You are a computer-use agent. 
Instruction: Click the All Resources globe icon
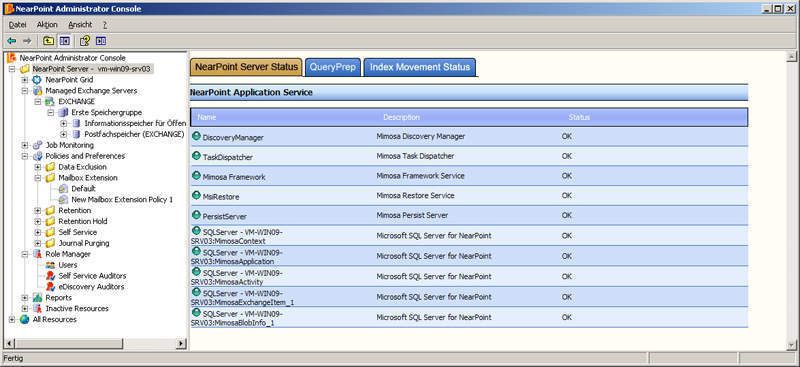point(24,320)
